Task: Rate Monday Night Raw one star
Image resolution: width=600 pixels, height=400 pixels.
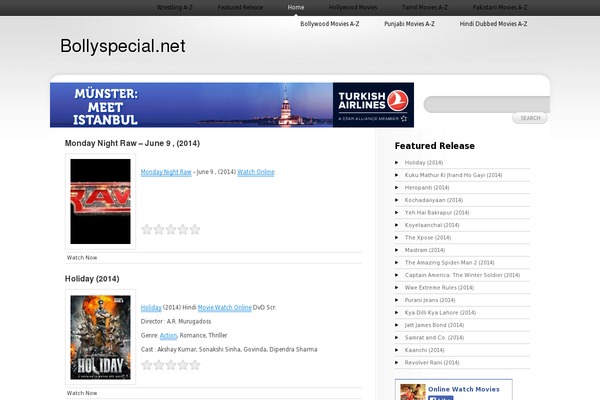Action: pos(147,229)
